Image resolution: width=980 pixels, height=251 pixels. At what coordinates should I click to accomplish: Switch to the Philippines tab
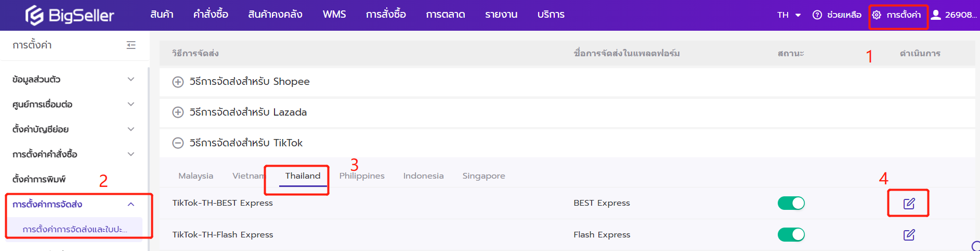362,176
